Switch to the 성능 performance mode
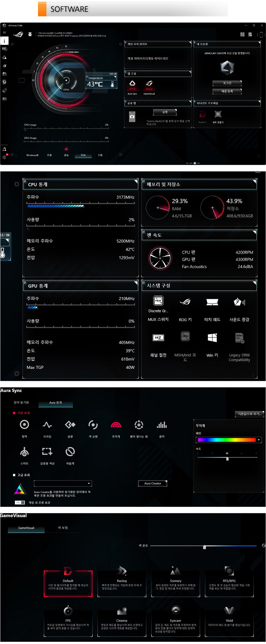The width and height of the screenshot is (266, 644). point(66,155)
